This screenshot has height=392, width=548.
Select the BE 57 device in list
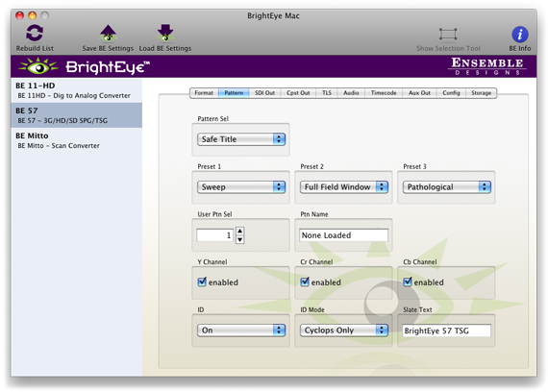pyautogui.click(x=77, y=115)
